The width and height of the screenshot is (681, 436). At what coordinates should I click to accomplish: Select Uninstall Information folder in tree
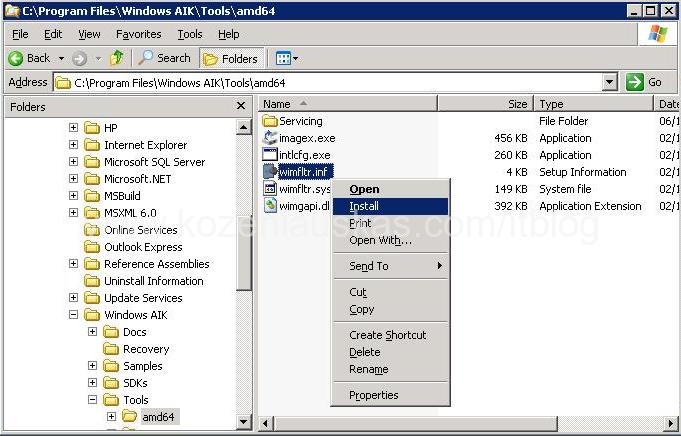154,281
